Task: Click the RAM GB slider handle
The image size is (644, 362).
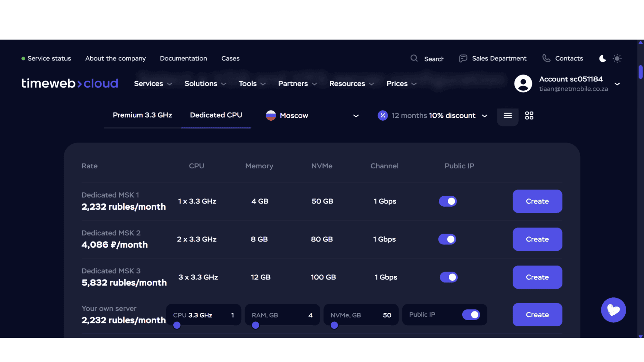Action: coord(255,325)
